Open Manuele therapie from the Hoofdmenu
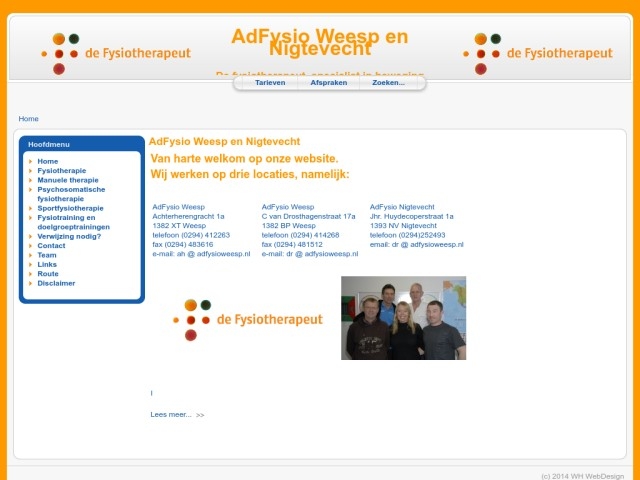The height and width of the screenshot is (480, 640). click(x=68, y=180)
